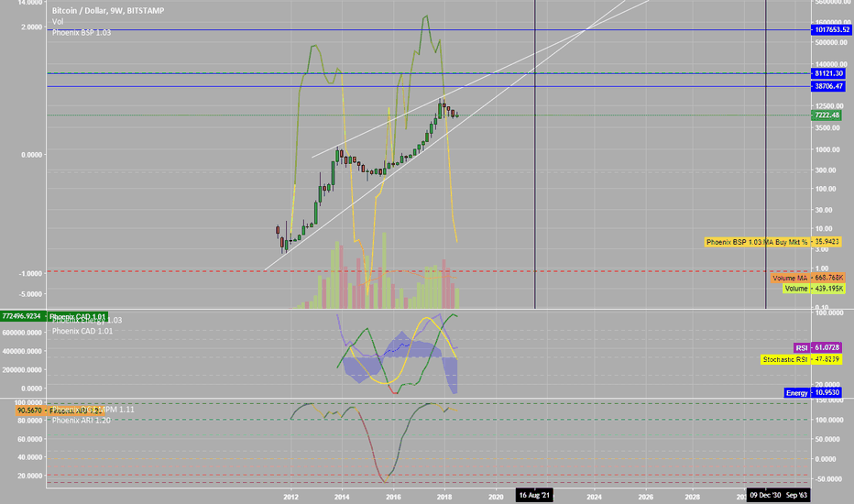
Task: Click the 2026 label on time axis
Action: [645, 497]
